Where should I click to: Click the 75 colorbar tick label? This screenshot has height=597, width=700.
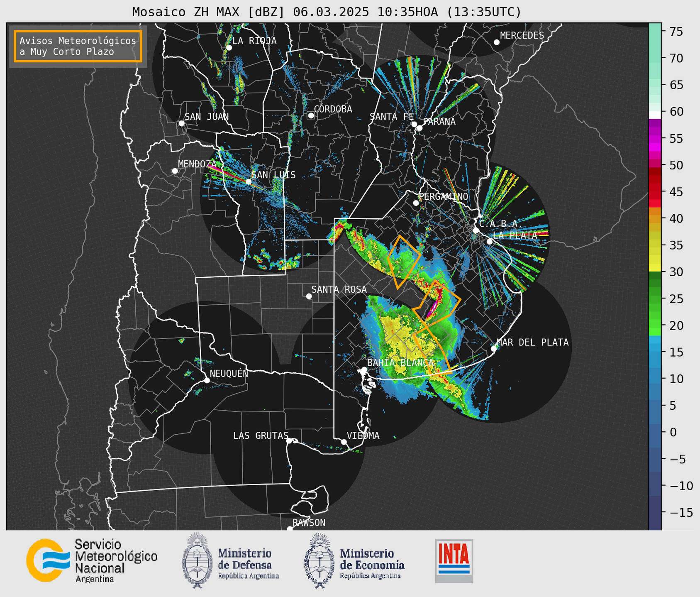click(x=676, y=32)
